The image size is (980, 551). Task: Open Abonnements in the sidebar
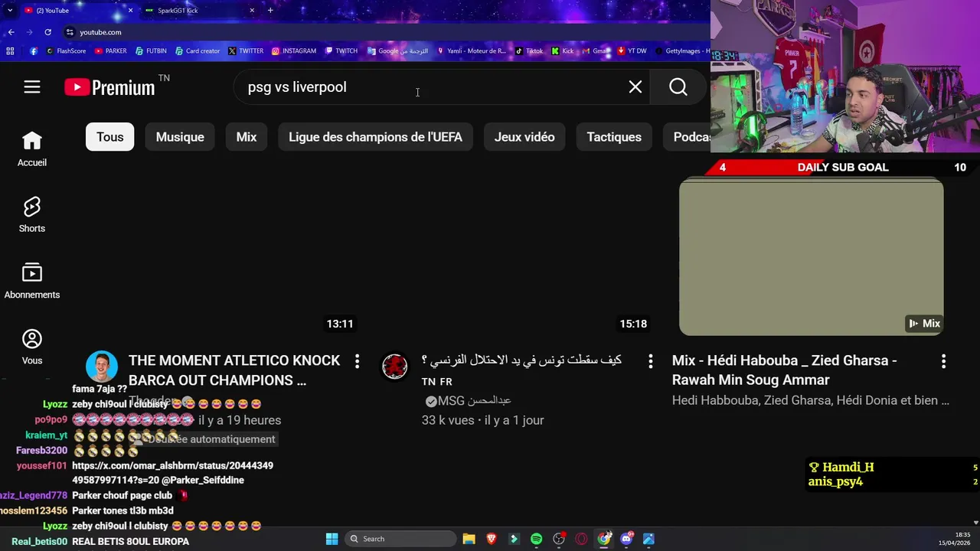32,282
